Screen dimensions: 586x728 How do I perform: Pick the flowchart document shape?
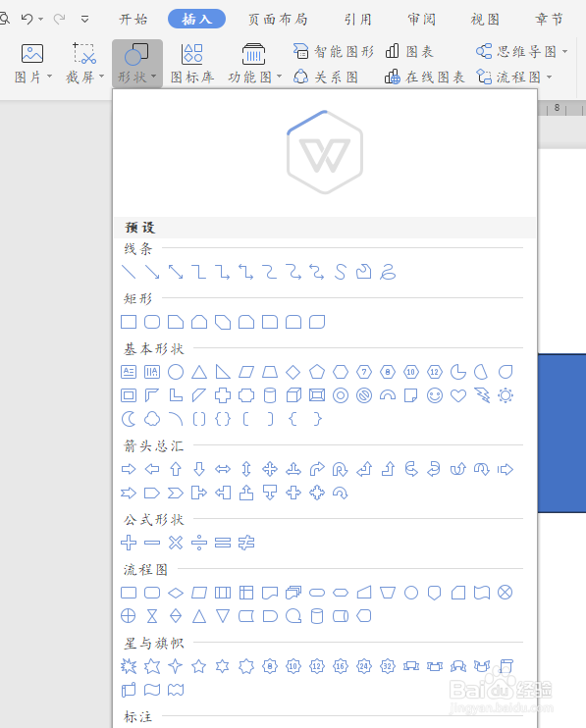(270, 593)
